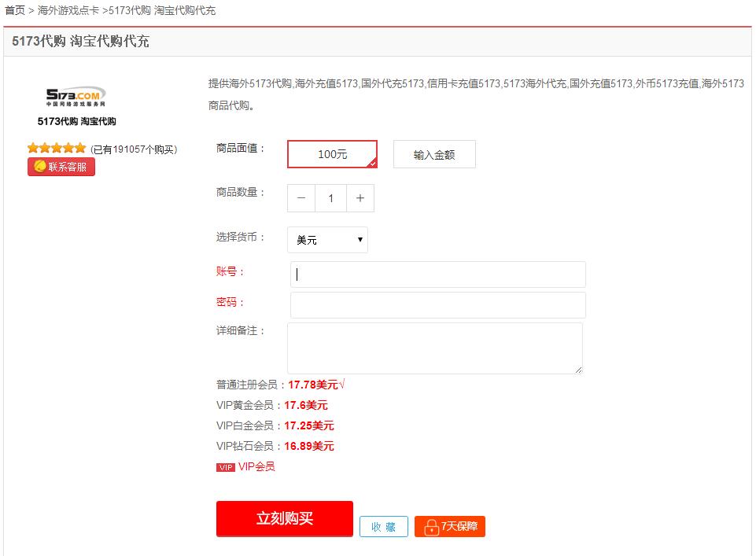Decrease quantity with the minus button
756x556 pixels.
301,198
